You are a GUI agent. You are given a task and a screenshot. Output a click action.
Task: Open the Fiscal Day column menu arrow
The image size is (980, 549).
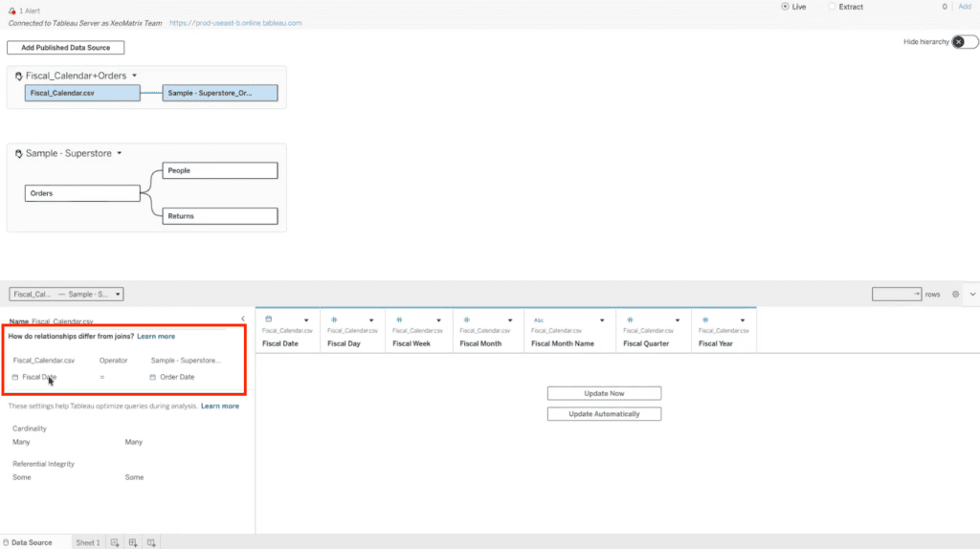coord(371,320)
